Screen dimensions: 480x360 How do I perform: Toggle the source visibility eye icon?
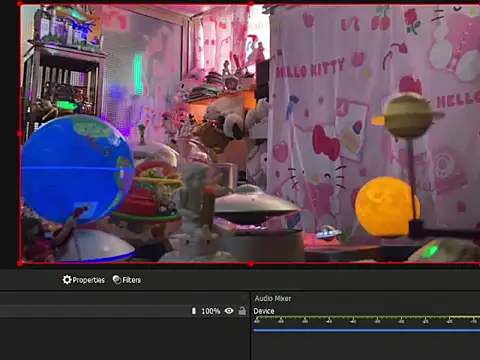pyautogui.click(x=229, y=311)
